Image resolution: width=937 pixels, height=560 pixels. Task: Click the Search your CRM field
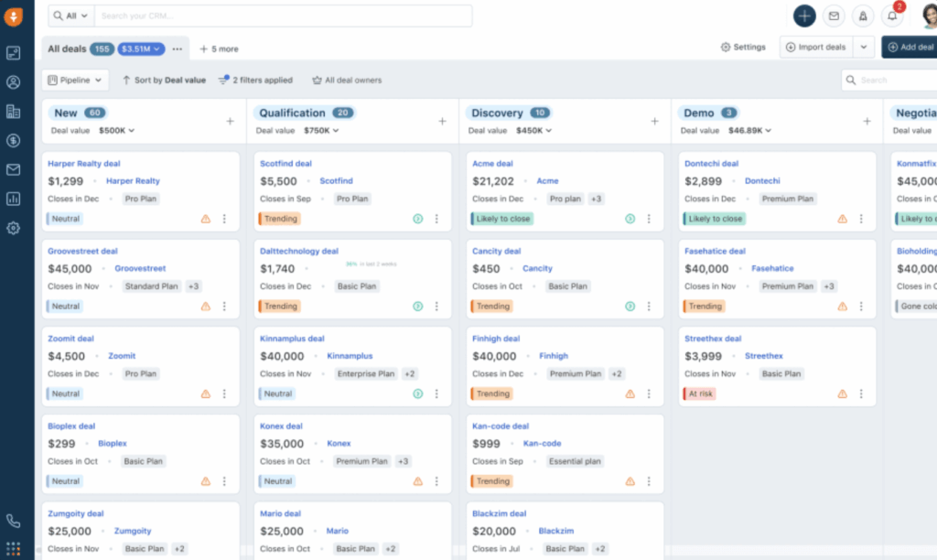click(284, 16)
